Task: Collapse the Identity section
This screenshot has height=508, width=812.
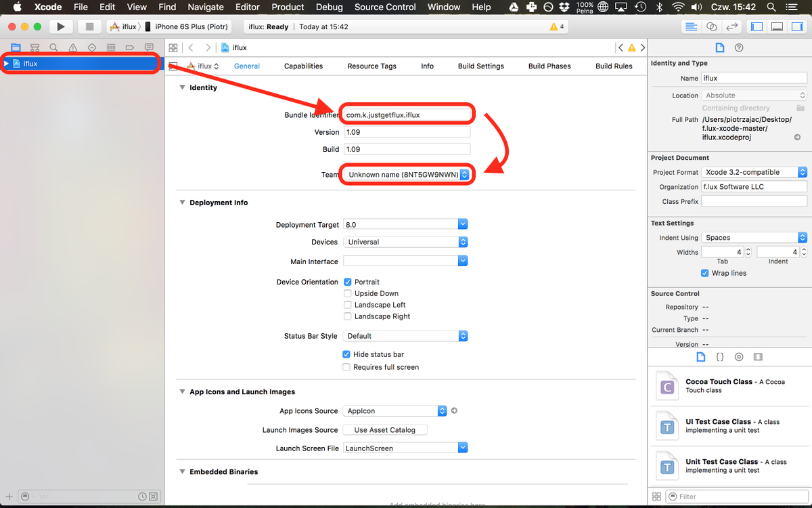Action: point(182,87)
